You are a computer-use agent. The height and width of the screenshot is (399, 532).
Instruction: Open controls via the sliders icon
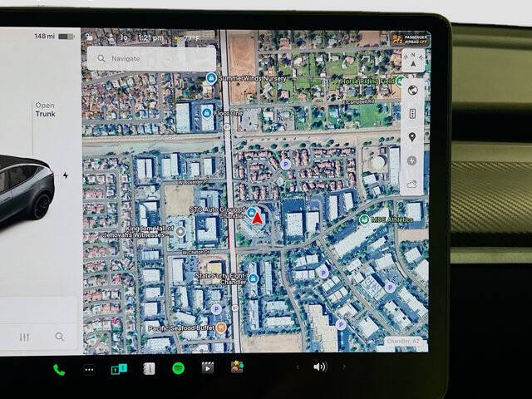[24, 337]
